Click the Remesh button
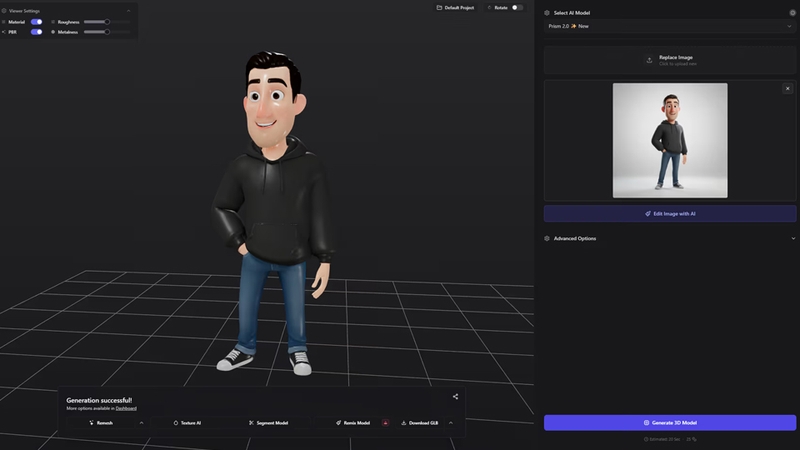Screen dimensions: 800x450 (101, 423)
